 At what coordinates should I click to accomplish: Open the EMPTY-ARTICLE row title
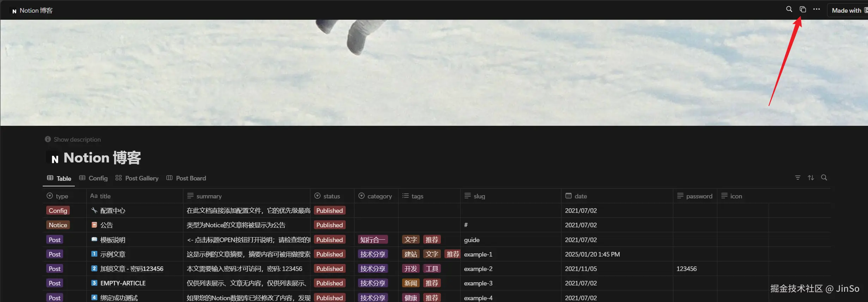click(123, 283)
